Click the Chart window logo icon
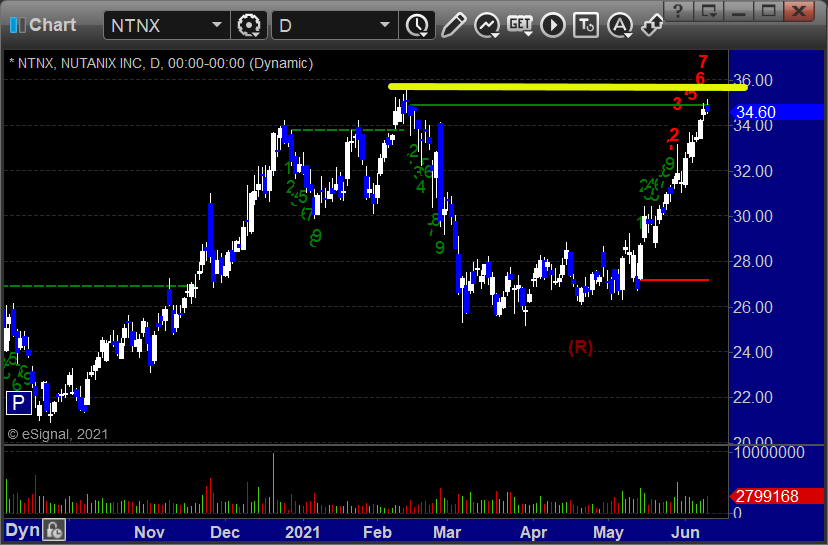The height and width of the screenshot is (545, 828). (x=17, y=25)
